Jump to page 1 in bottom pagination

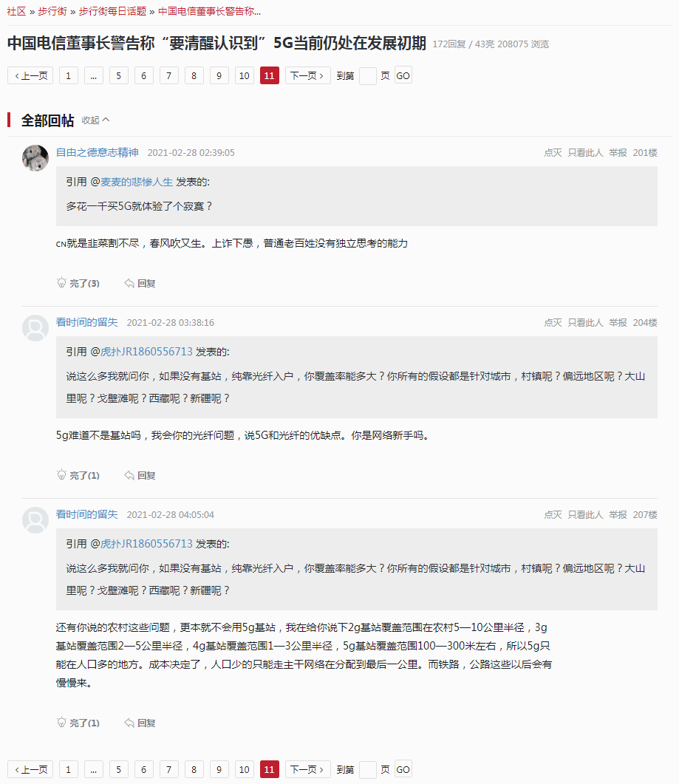click(69, 769)
